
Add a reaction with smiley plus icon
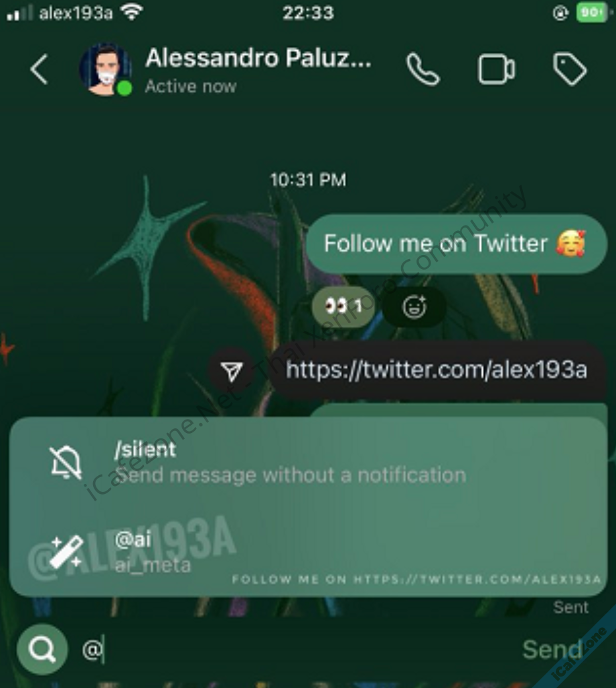point(414,307)
